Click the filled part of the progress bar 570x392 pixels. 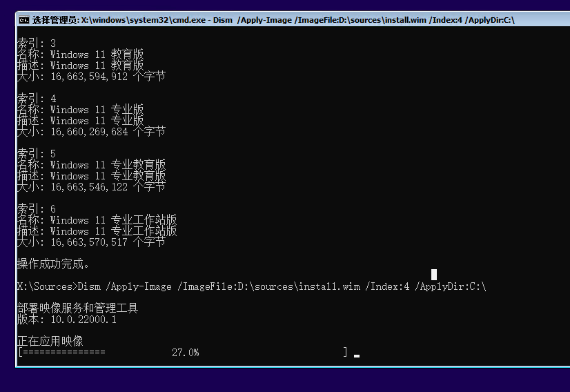63,352
